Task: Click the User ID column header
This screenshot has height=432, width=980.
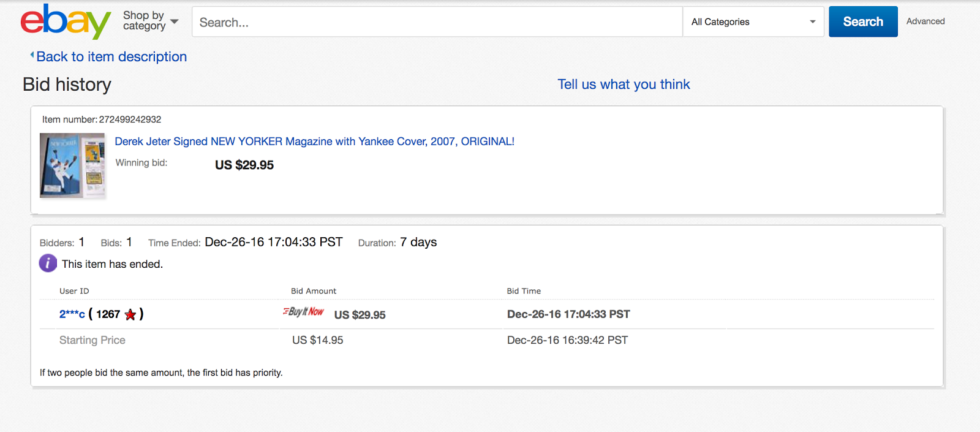Action: pyautogui.click(x=74, y=291)
